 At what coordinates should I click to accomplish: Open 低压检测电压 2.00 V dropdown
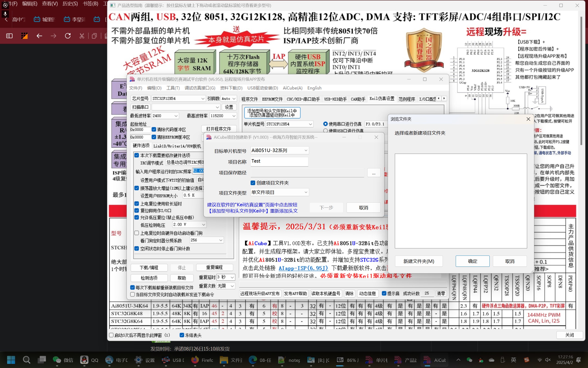pos(189,224)
